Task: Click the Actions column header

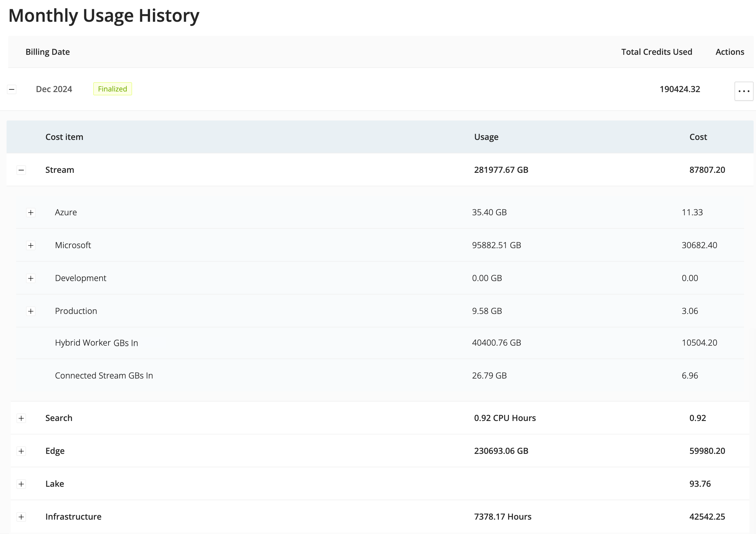Action: click(x=730, y=52)
